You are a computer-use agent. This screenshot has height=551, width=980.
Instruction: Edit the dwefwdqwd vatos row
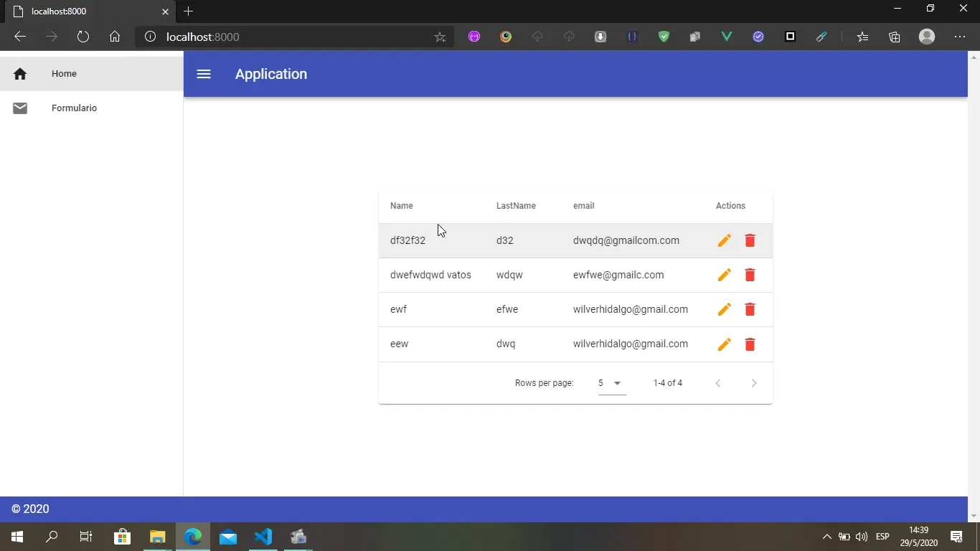pos(724,275)
